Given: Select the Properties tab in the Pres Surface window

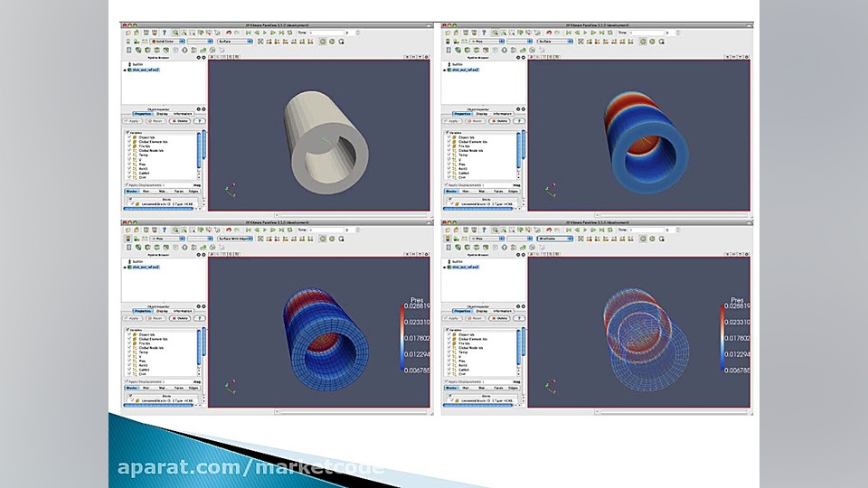Looking at the screenshot, I should tap(463, 114).
